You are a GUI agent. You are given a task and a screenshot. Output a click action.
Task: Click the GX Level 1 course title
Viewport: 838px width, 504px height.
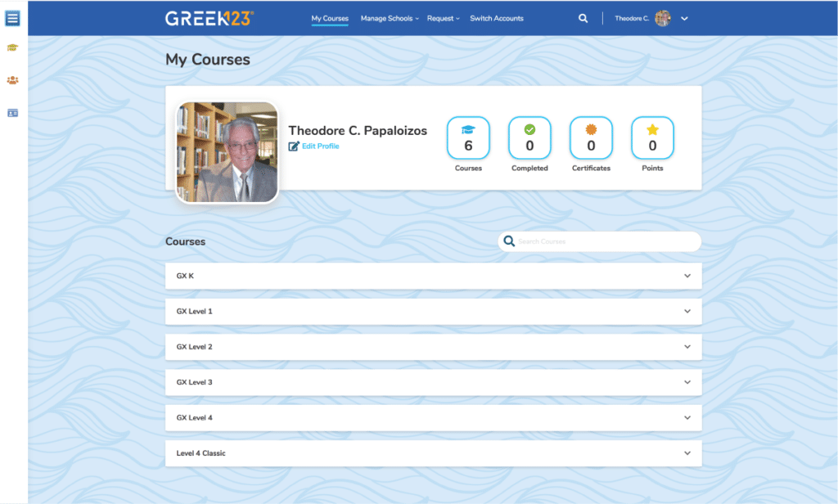pyautogui.click(x=195, y=311)
